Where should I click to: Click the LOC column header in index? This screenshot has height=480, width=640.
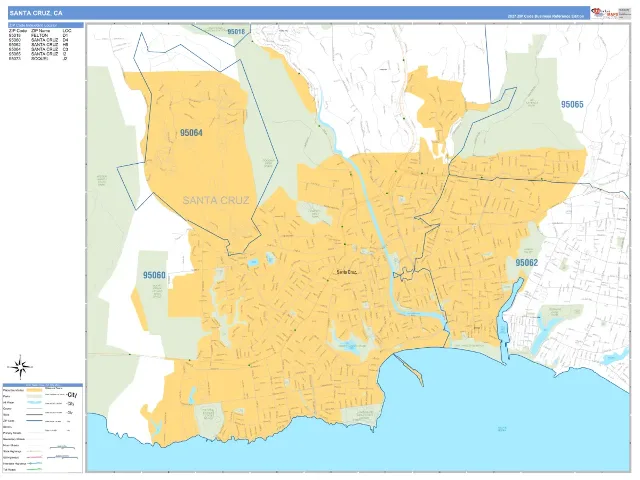coord(67,31)
